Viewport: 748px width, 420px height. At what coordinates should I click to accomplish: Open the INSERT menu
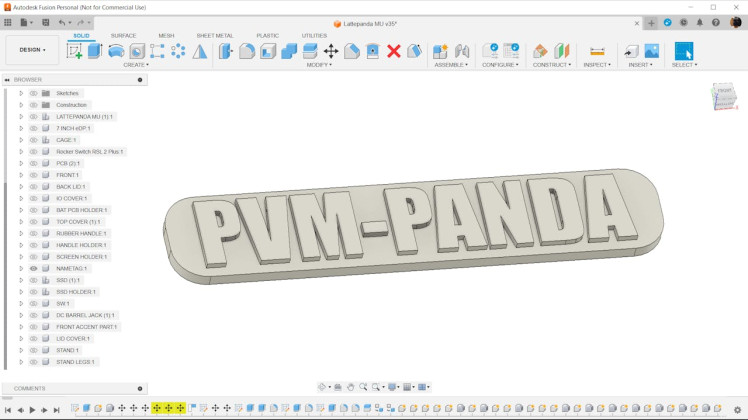[x=640, y=65]
